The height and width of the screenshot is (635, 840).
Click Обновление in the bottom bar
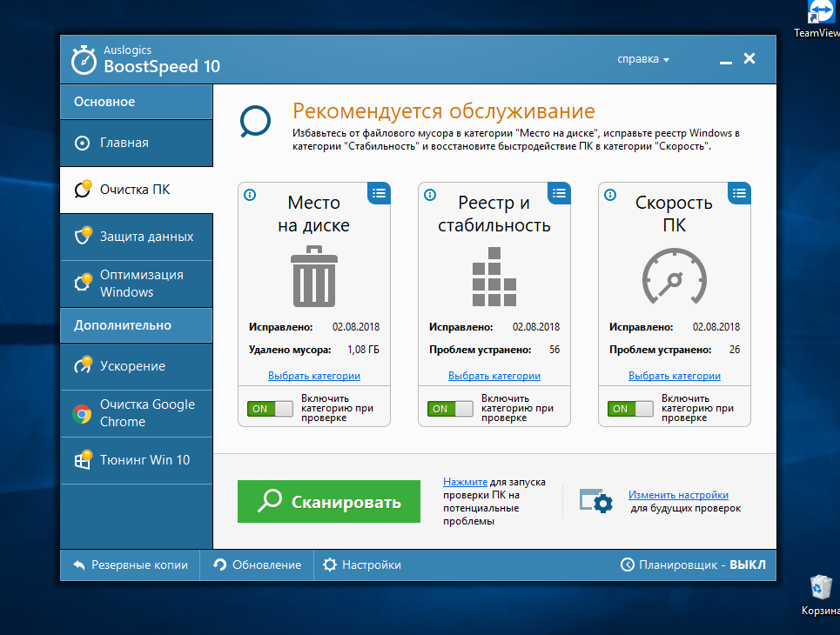(x=257, y=565)
